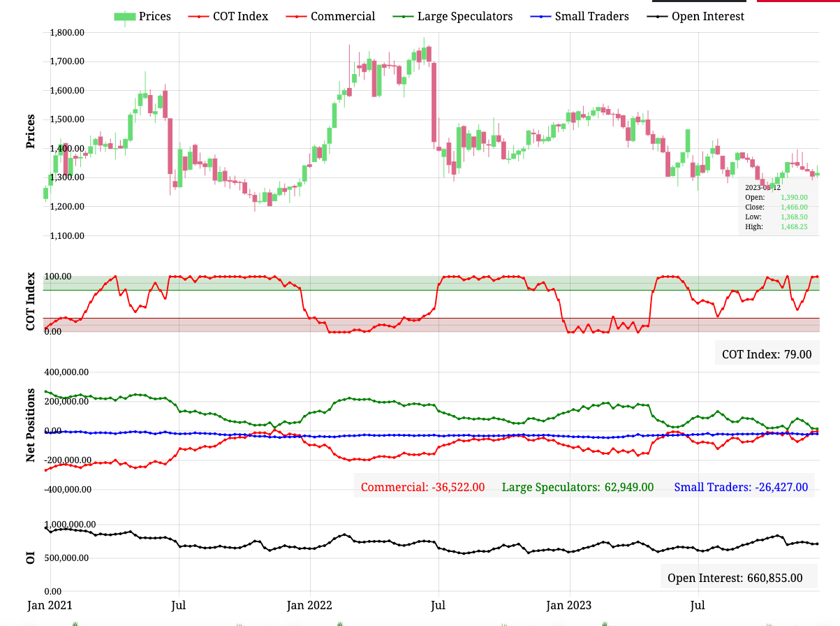This screenshot has width=840, height=626.
Task: Click the blue Small Traders legend marker
Action: pyautogui.click(x=541, y=16)
